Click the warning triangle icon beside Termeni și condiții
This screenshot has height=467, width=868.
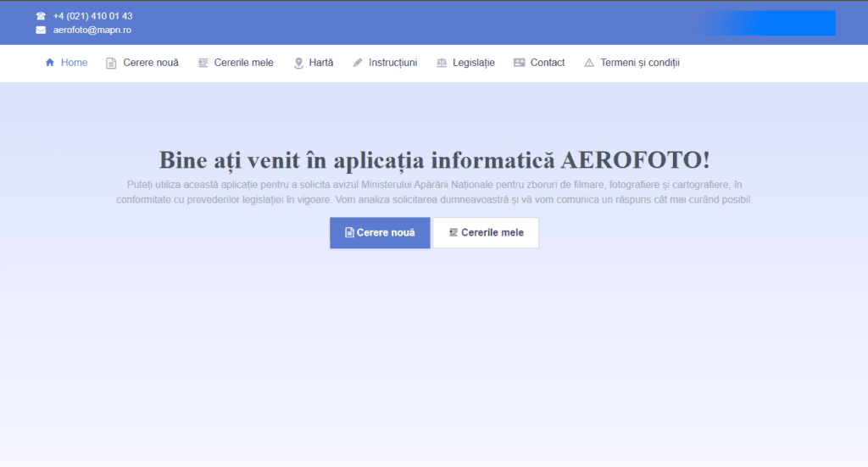point(589,63)
